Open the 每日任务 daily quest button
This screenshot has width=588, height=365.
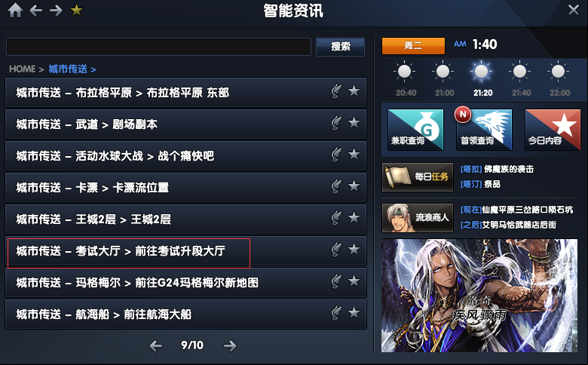[x=418, y=176]
